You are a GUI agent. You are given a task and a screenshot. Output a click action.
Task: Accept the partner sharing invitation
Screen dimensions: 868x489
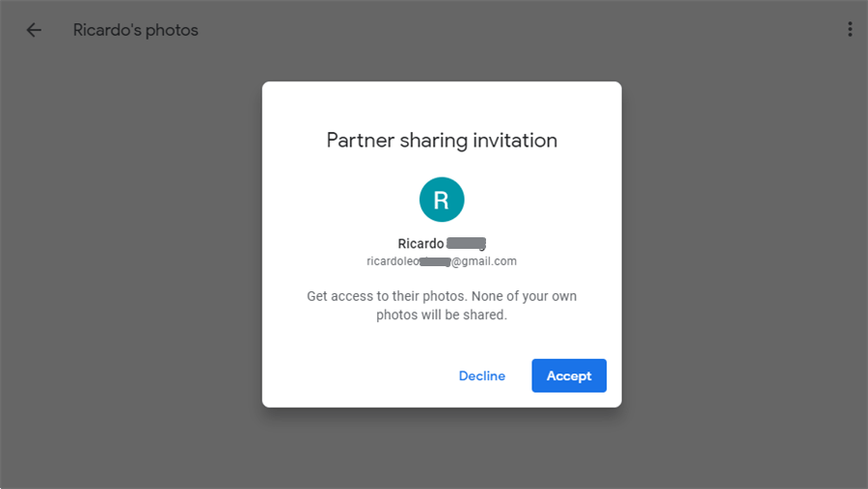click(x=569, y=376)
